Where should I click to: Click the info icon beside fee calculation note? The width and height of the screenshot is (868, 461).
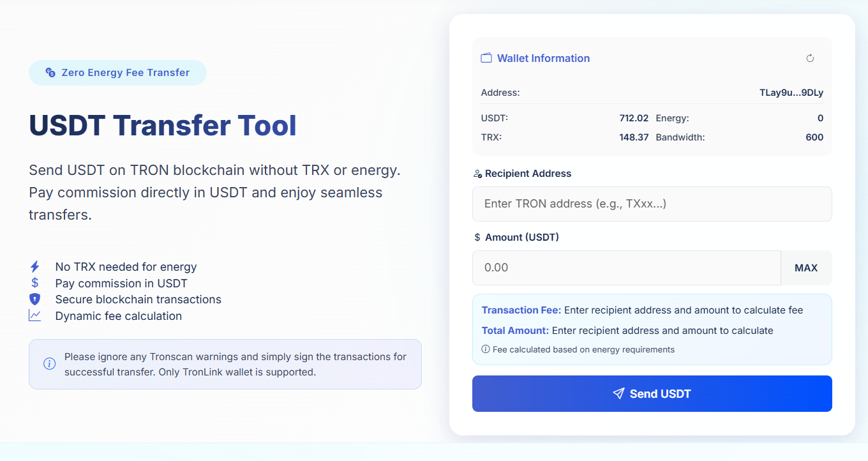(486, 349)
